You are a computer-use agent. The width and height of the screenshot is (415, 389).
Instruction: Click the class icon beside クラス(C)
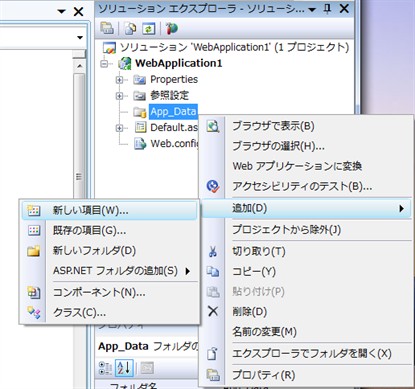(34, 313)
